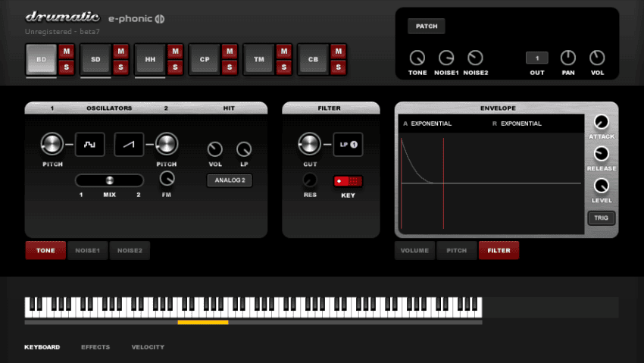Select the CP drum pad
The width and height of the screenshot is (644, 363).
point(204,59)
